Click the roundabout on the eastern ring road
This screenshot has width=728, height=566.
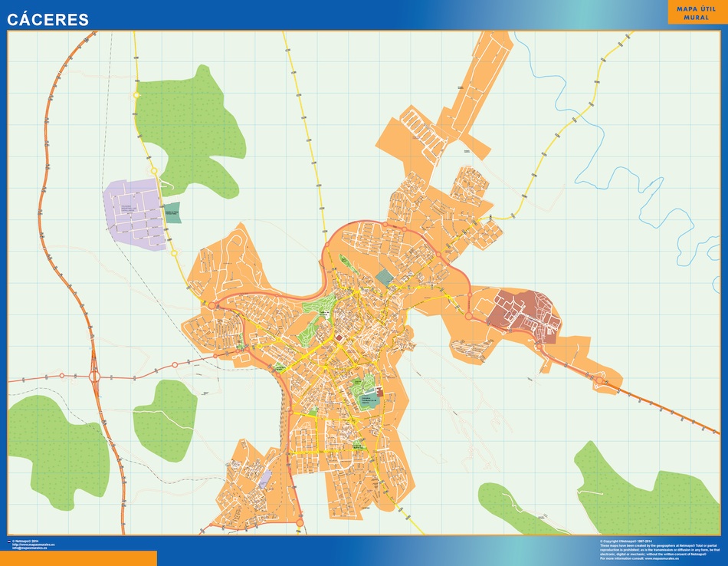coord(469,315)
